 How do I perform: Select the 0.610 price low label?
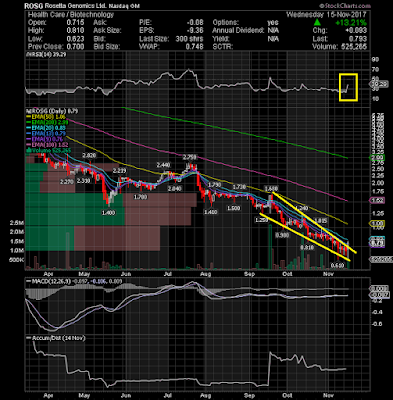pyautogui.click(x=337, y=266)
